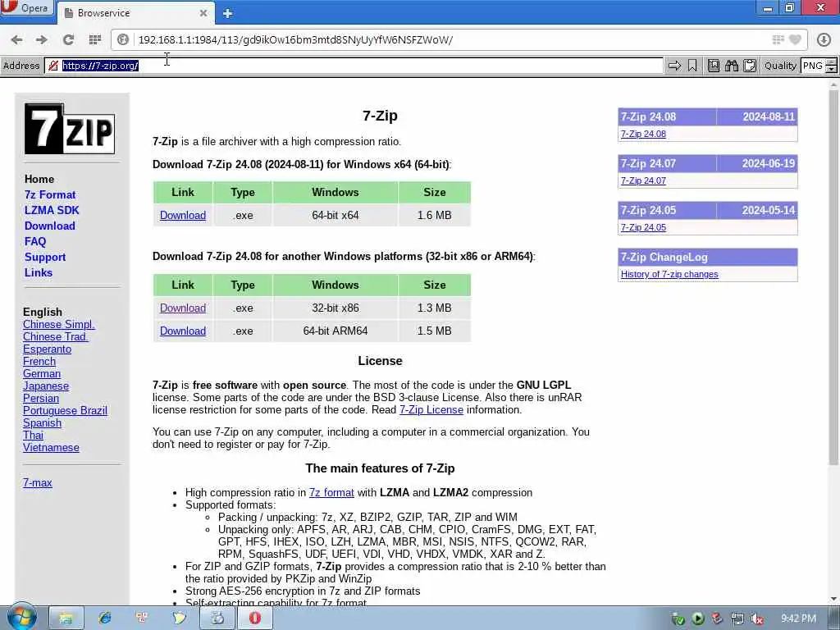
Task: Click the Browservice address input field
Action: click(354, 66)
